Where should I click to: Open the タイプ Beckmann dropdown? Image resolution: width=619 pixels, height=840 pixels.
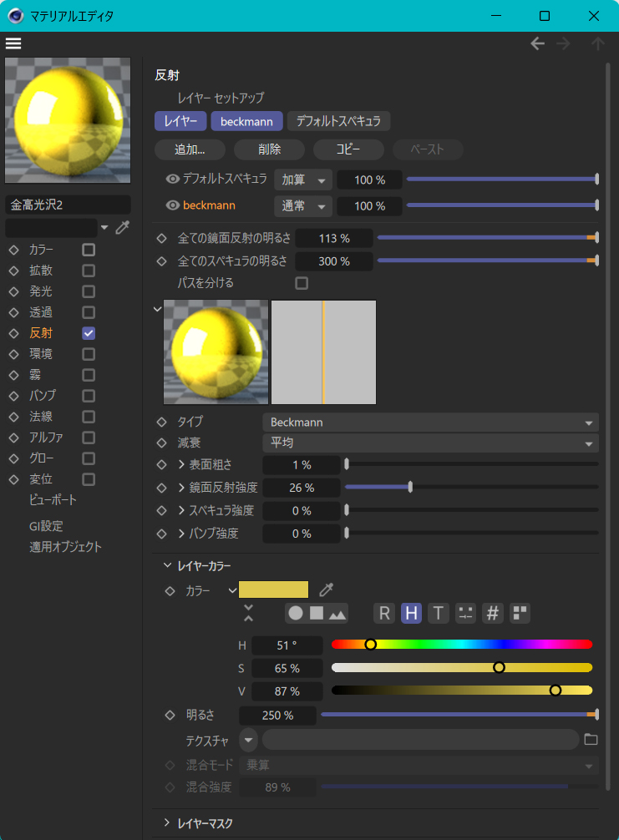(x=431, y=423)
